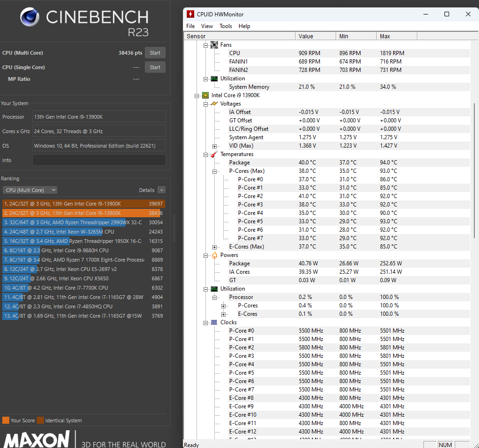Click the Processor field in Your System

point(99,117)
